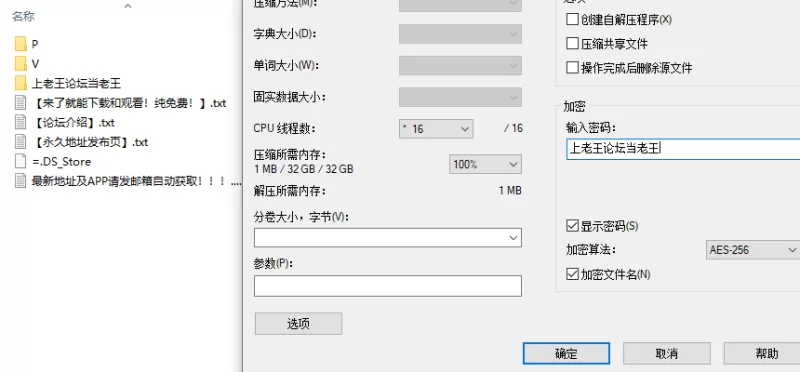The height and width of the screenshot is (372, 800).
Task: Select the 最新地址及APP请发邮箱自动获取 file icon
Action: click(x=20, y=181)
